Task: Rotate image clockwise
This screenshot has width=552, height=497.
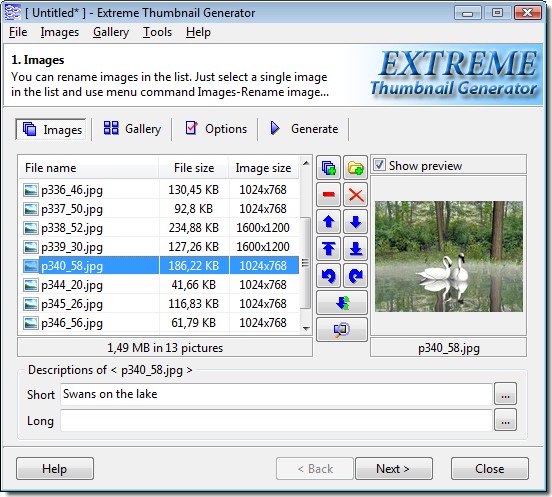Action: tap(356, 276)
